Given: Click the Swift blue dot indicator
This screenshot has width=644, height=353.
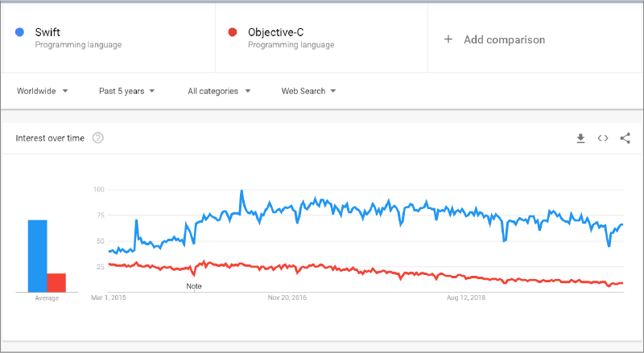Looking at the screenshot, I should [x=19, y=32].
